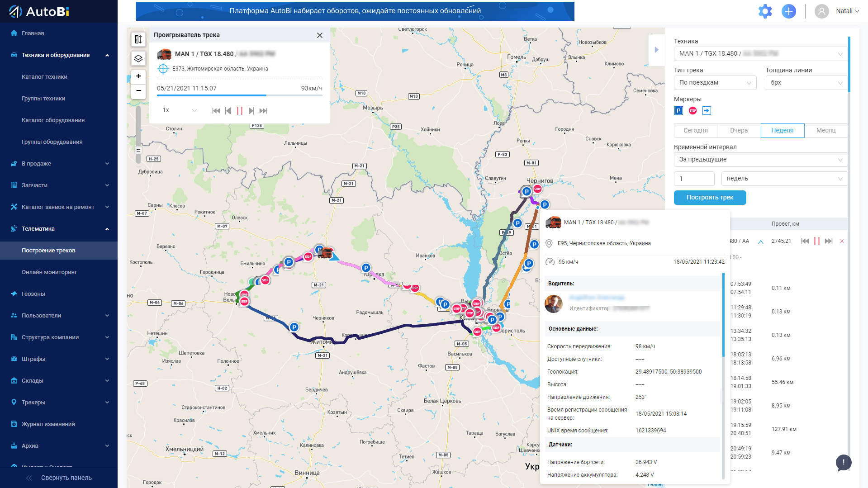Select the Сегодня period tab
Image resolution: width=868 pixels, height=488 pixels.
[x=696, y=131]
